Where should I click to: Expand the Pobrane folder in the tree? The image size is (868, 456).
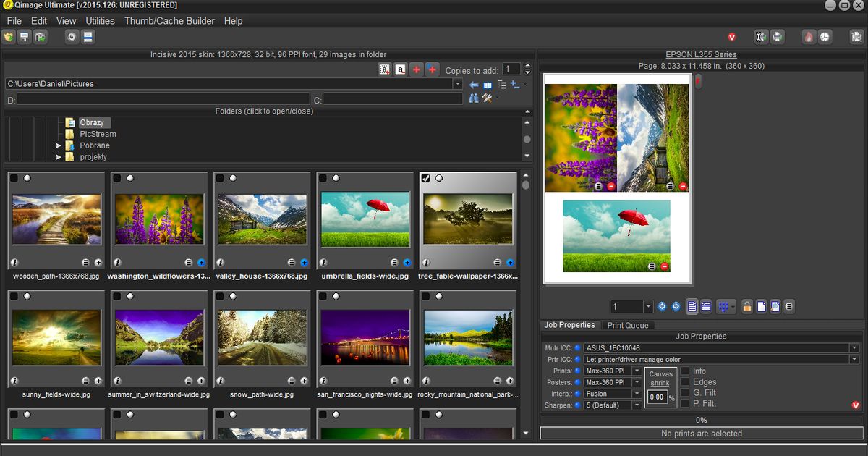coord(59,145)
